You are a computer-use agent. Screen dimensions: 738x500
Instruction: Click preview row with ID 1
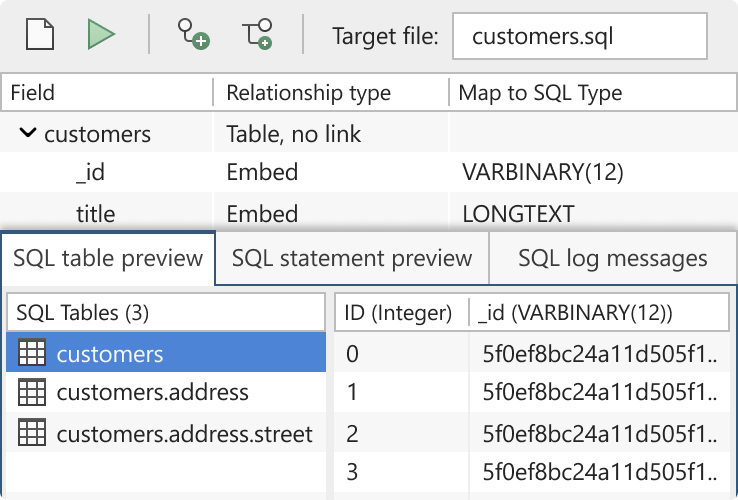[532, 392]
